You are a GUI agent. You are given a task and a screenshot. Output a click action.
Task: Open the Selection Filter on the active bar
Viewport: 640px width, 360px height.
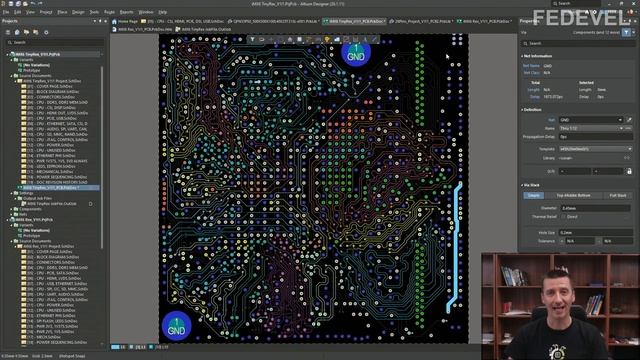[252, 40]
